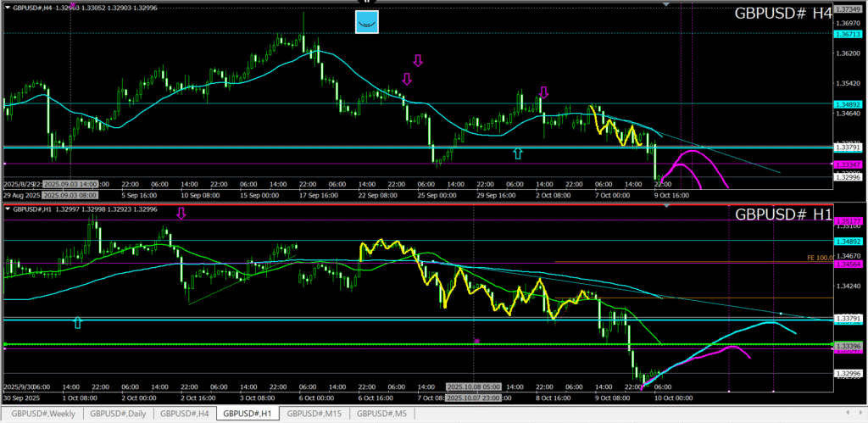Click the magenta down arrow on H1 chart

click(x=181, y=214)
